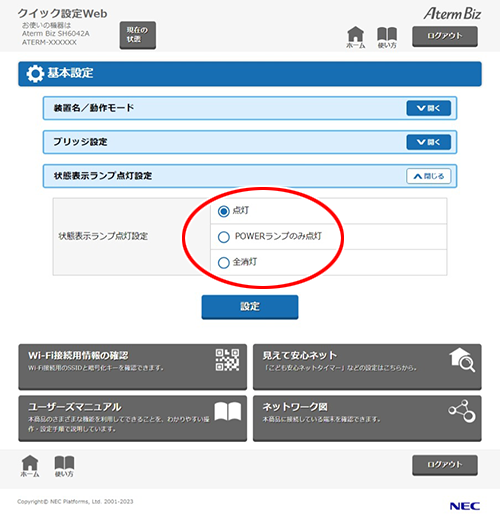Select POWERランプのみ点灯 radio option
Screen dimensions: 500x531
pos(223,237)
